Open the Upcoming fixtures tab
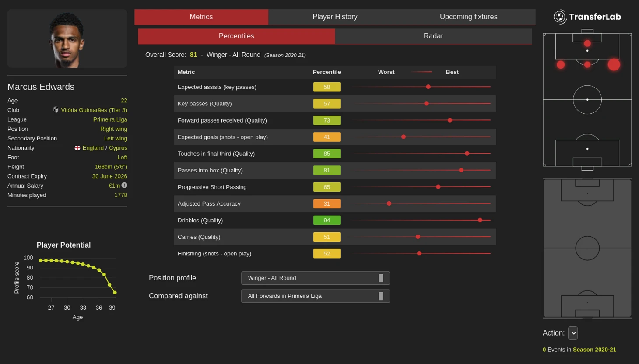The width and height of the screenshot is (639, 364). (468, 17)
